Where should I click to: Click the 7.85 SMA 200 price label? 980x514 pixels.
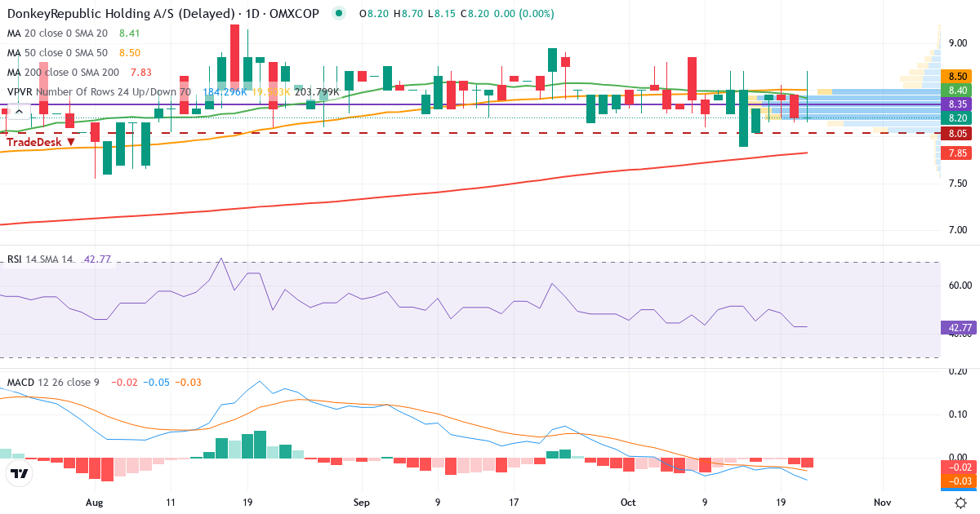tap(958, 153)
